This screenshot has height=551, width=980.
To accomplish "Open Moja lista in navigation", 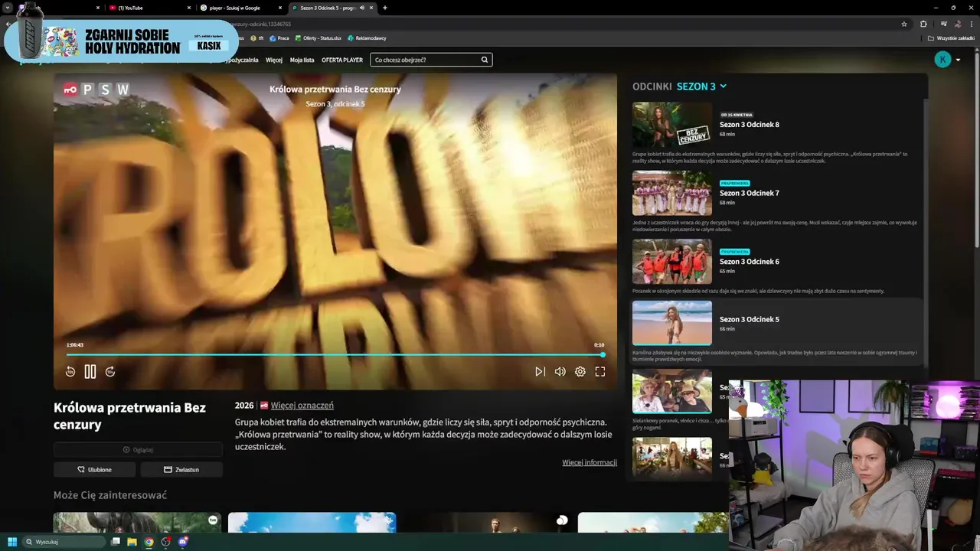I will coord(302,60).
